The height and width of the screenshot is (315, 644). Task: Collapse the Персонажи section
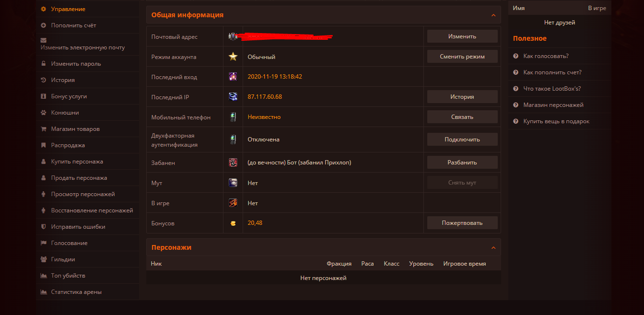(493, 248)
